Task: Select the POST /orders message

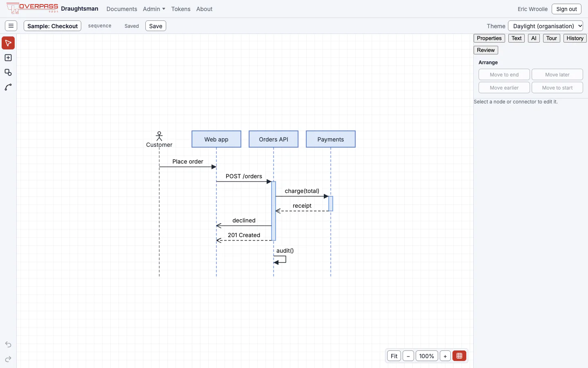Action: pyautogui.click(x=244, y=176)
